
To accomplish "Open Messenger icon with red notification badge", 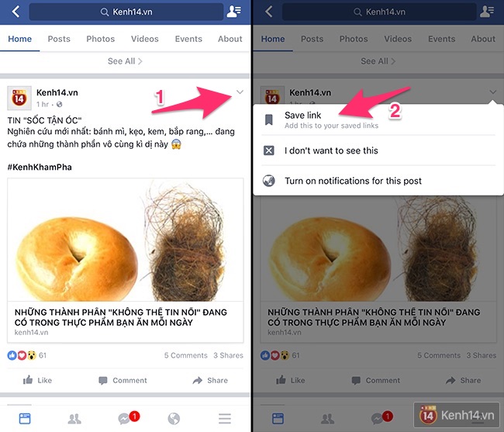I will coord(128,417).
